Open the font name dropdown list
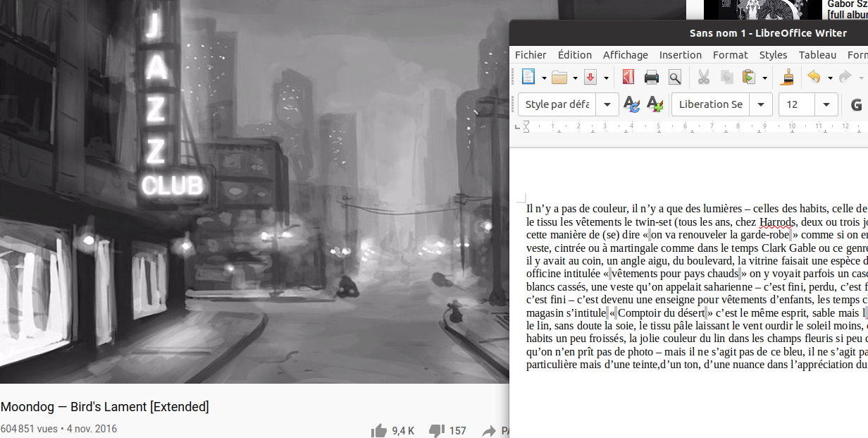The width and height of the screenshot is (868, 438). click(x=760, y=104)
